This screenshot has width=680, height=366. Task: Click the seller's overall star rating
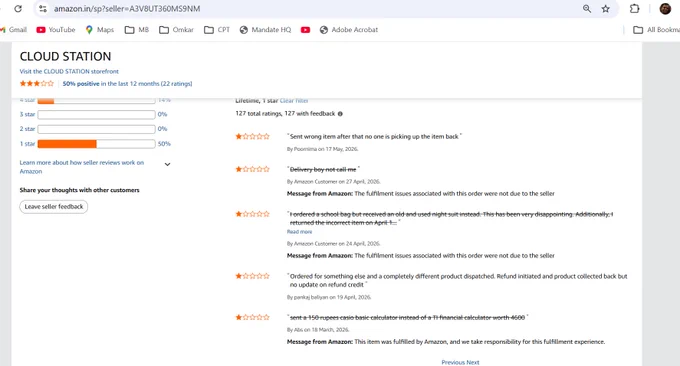click(37, 84)
